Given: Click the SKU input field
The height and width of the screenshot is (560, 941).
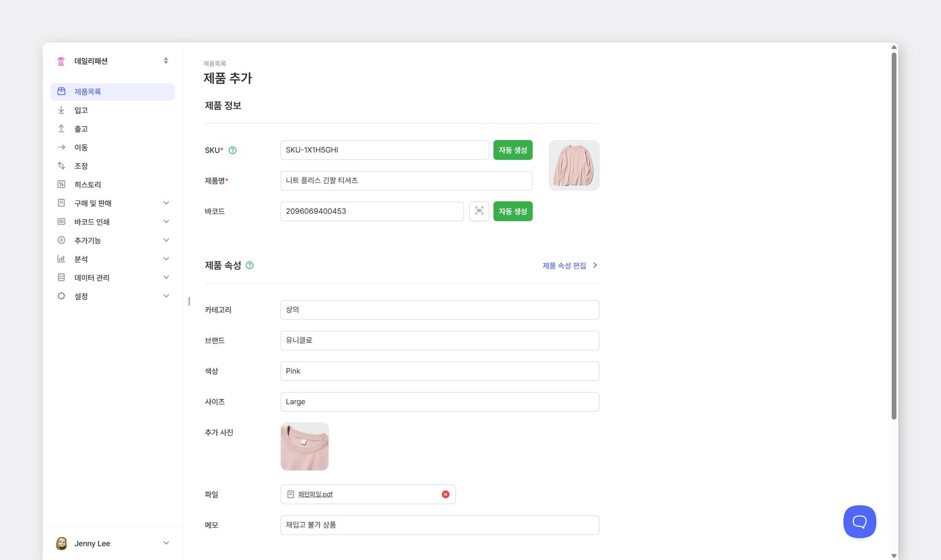Looking at the screenshot, I should pyautogui.click(x=385, y=150).
